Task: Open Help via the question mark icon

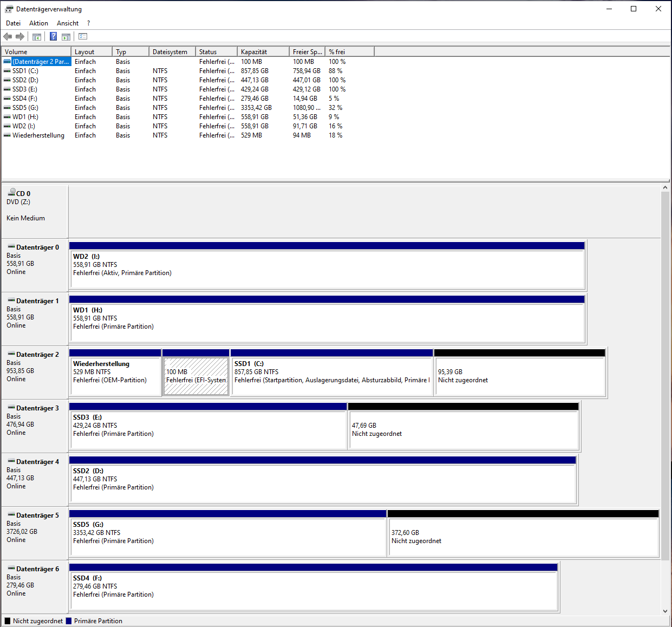Action: (x=54, y=37)
